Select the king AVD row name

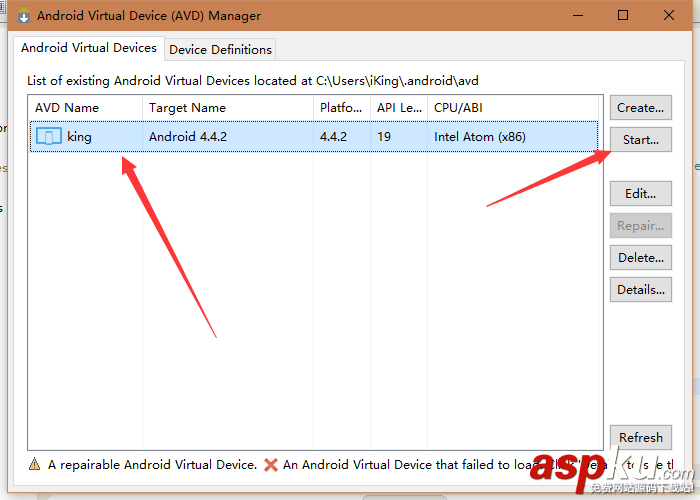(x=79, y=137)
